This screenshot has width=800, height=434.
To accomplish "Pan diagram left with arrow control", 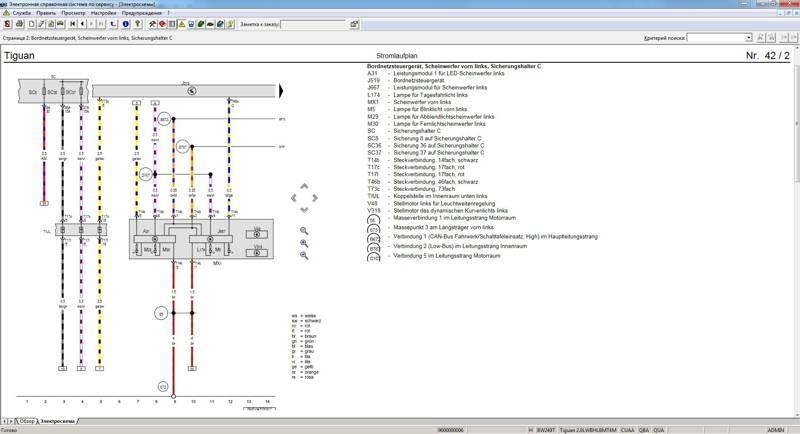I will point(293,198).
